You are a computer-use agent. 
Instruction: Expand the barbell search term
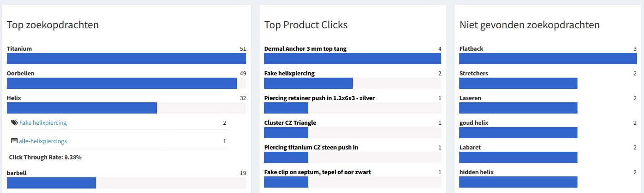click(17, 172)
